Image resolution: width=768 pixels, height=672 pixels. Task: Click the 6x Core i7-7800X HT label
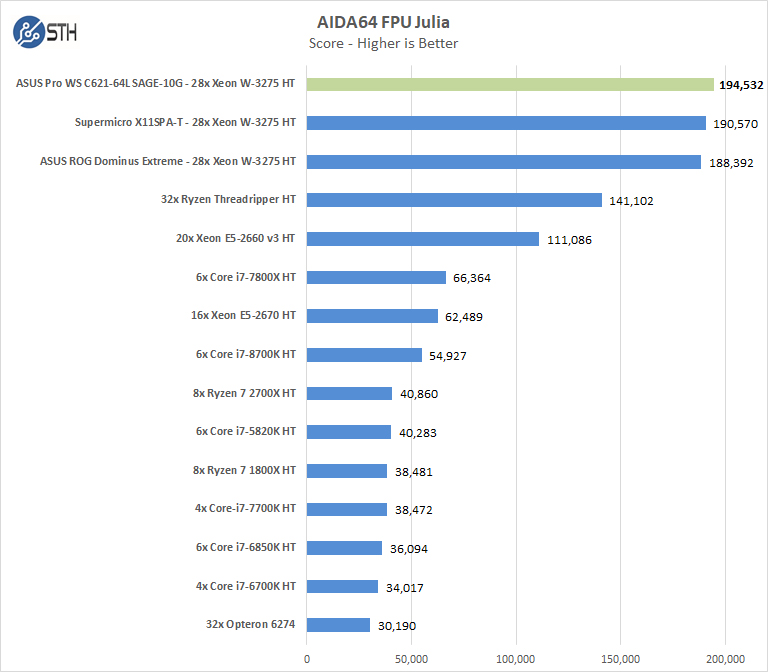point(247,277)
